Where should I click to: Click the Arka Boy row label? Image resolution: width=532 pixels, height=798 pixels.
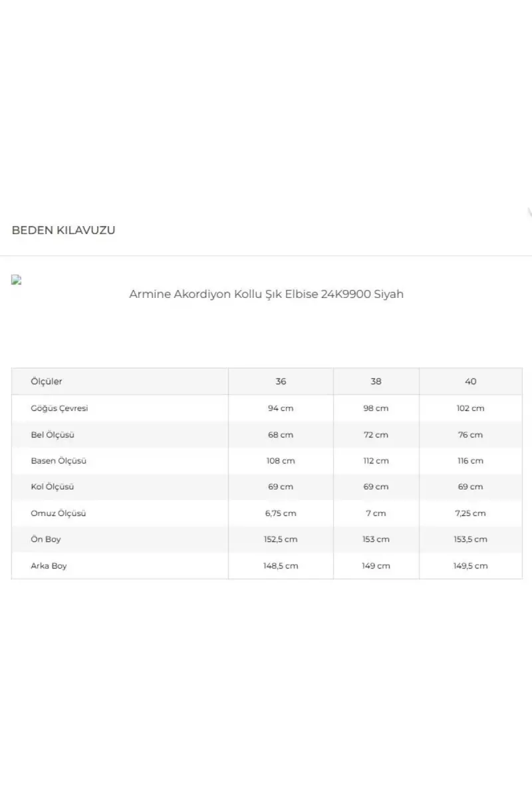49,566
